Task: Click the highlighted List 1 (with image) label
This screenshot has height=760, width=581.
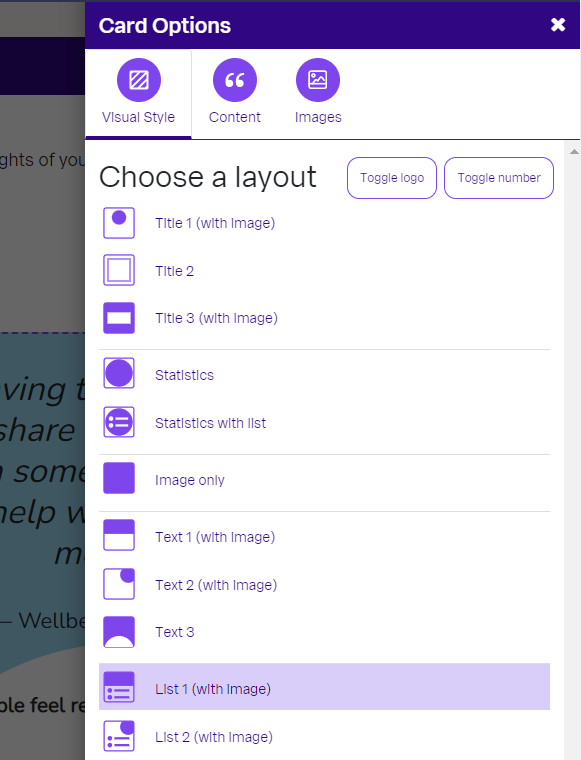Action: [x=213, y=689]
